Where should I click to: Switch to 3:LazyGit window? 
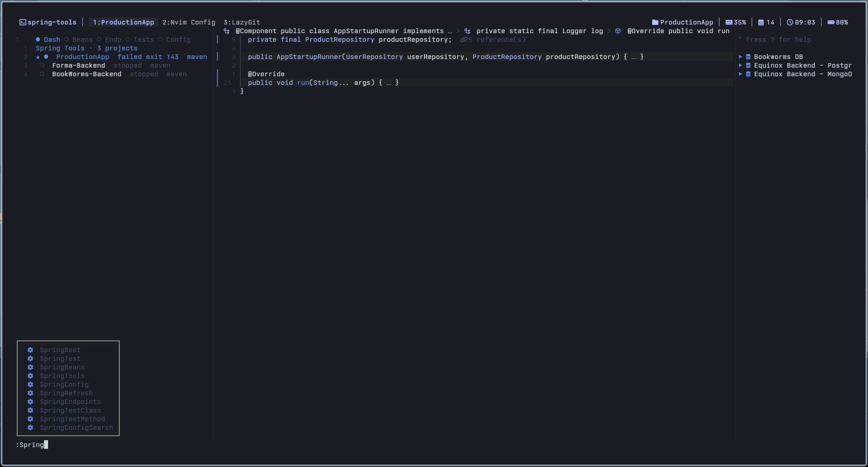242,22
